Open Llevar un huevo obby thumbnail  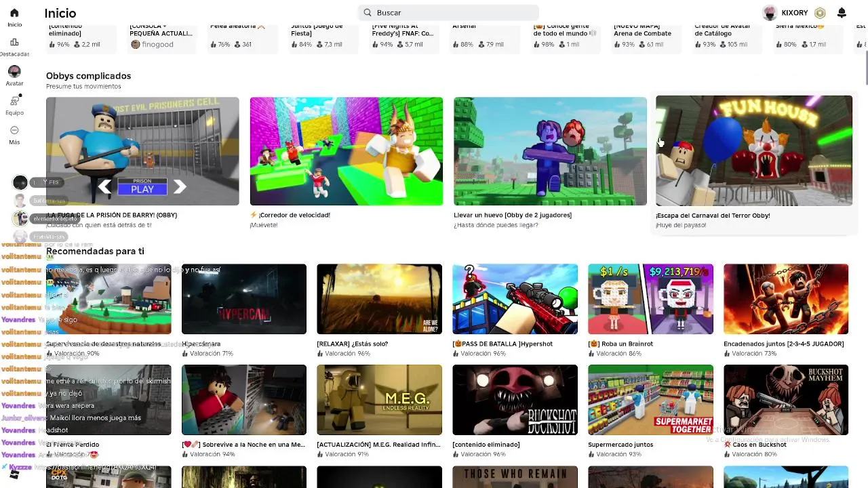(x=550, y=151)
